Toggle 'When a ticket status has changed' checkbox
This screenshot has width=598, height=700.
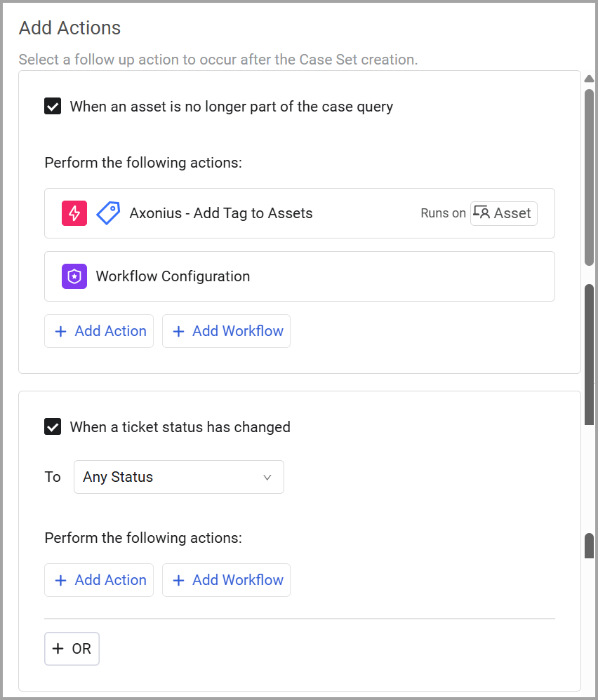click(53, 427)
